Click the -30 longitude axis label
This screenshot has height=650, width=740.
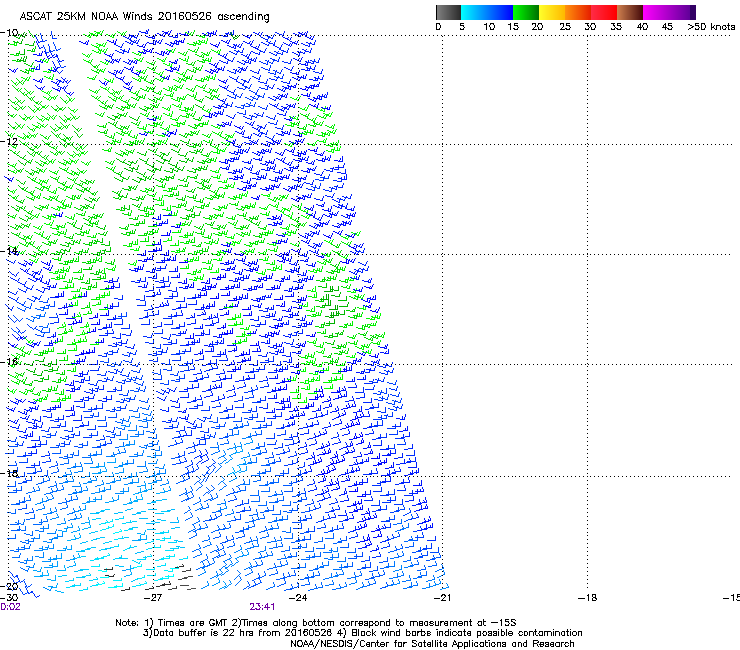click(x=9, y=598)
